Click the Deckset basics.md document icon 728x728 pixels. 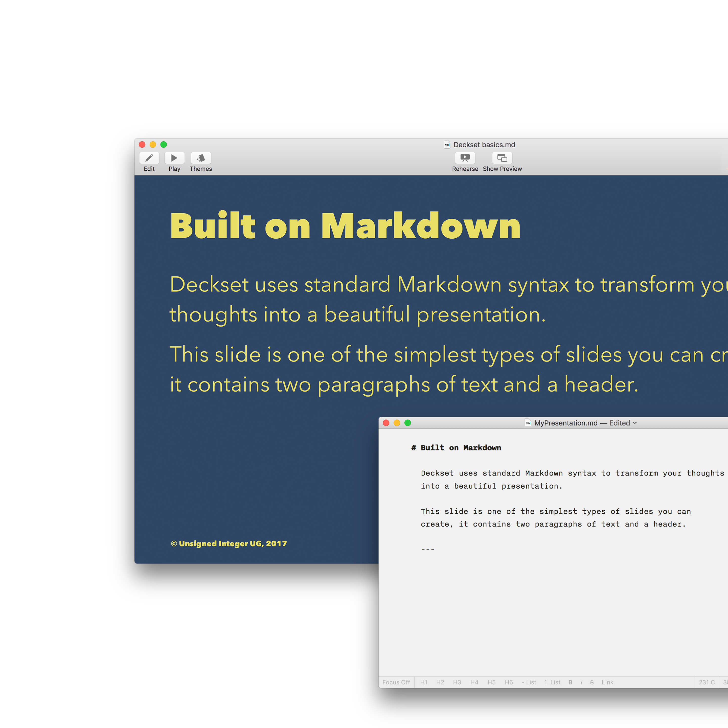(x=447, y=145)
